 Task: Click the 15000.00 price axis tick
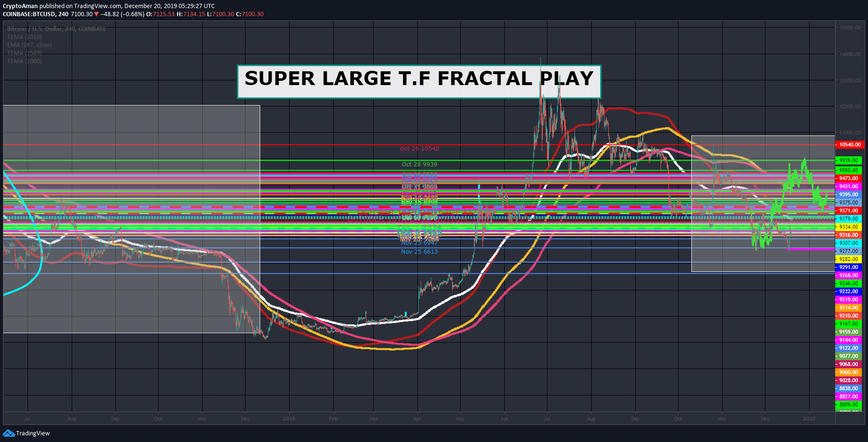(850, 28)
